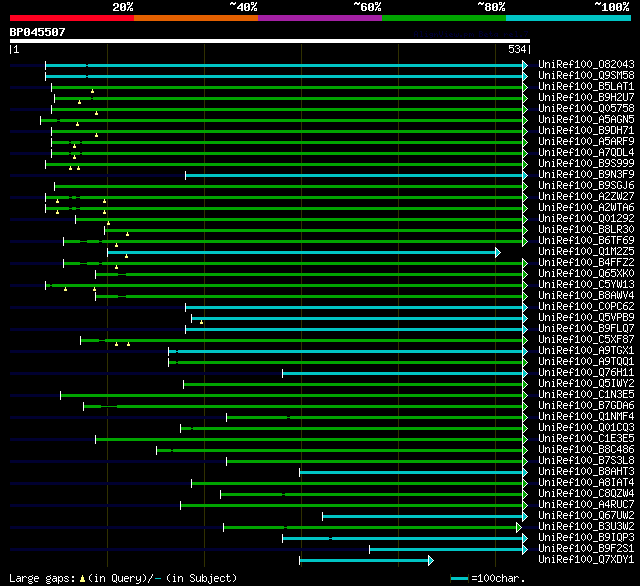Click the yellow gap marker under Q5VPB9 bar
Screen dimensions: 640x586
(202, 322)
